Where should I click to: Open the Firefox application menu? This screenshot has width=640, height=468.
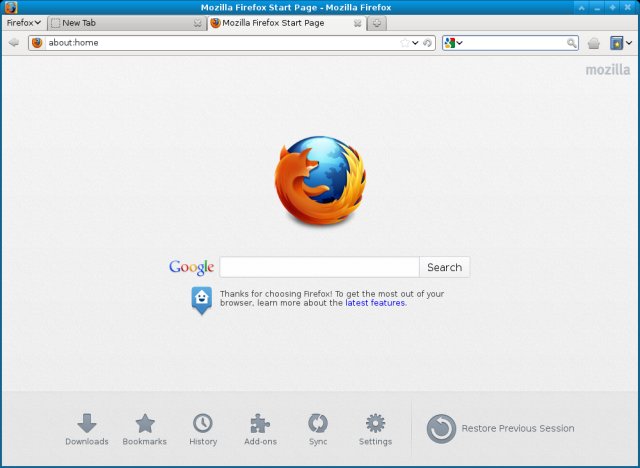(x=24, y=23)
